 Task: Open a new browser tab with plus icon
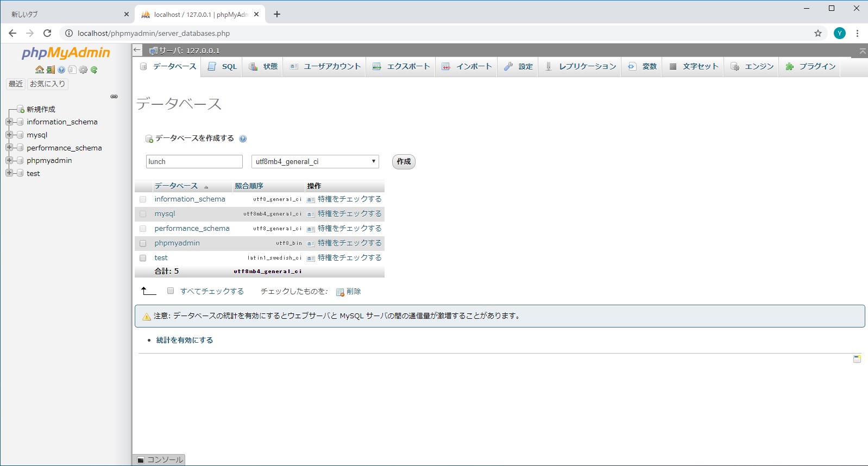pos(277,14)
